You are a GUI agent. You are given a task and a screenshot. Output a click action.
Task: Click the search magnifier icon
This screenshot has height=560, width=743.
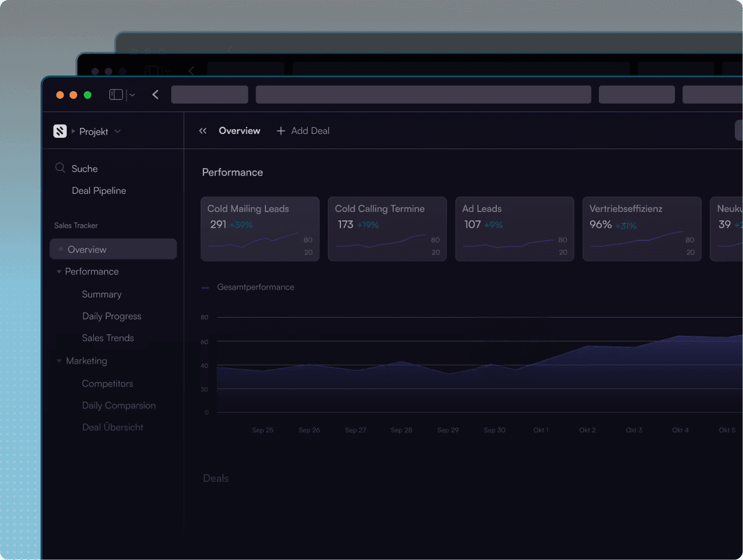60,168
